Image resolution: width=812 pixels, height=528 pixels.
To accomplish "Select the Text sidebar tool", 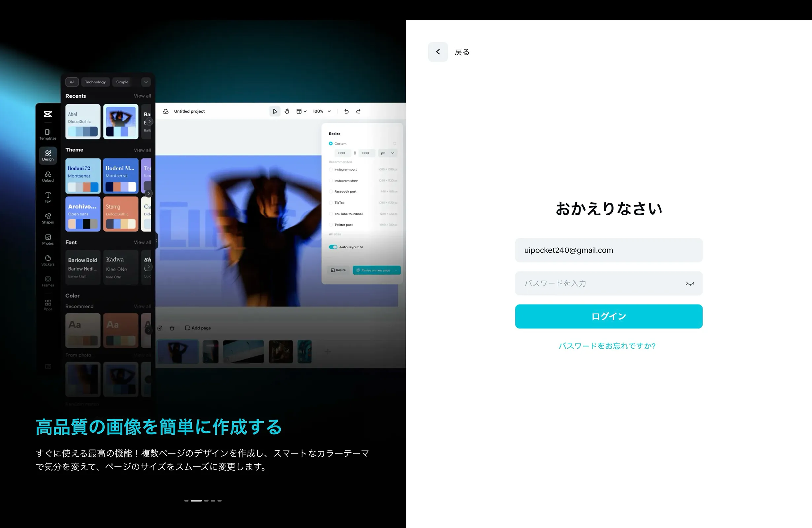I will (x=48, y=197).
